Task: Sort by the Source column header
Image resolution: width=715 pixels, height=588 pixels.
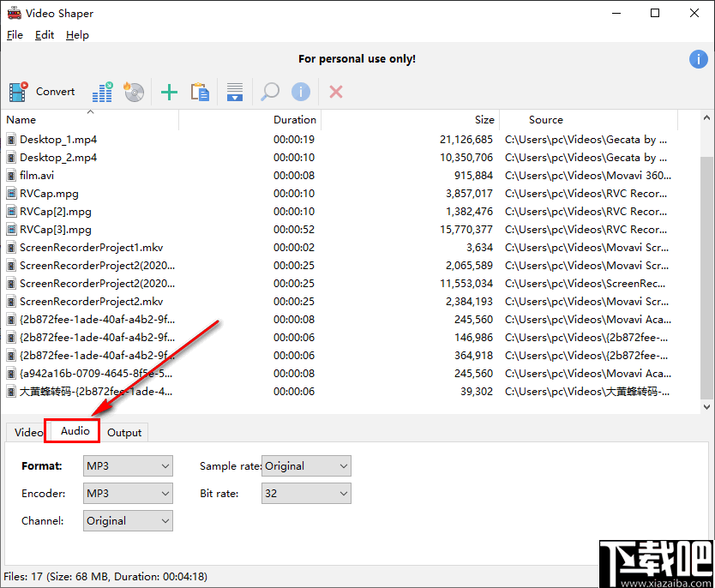Action: [x=589, y=120]
